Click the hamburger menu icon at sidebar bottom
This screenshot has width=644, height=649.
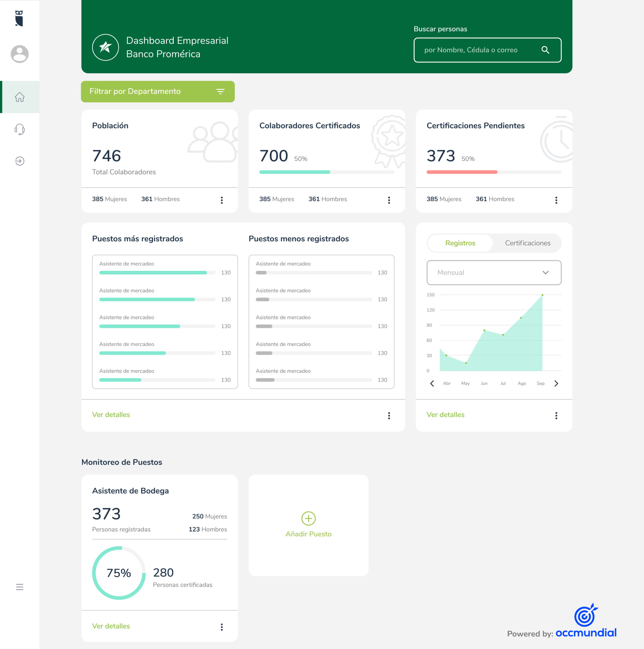coord(19,587)
